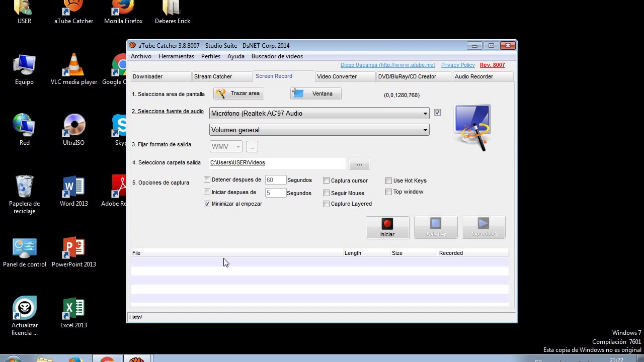Open the Herramientas menu
644x362 pixels.
point(176,56)
